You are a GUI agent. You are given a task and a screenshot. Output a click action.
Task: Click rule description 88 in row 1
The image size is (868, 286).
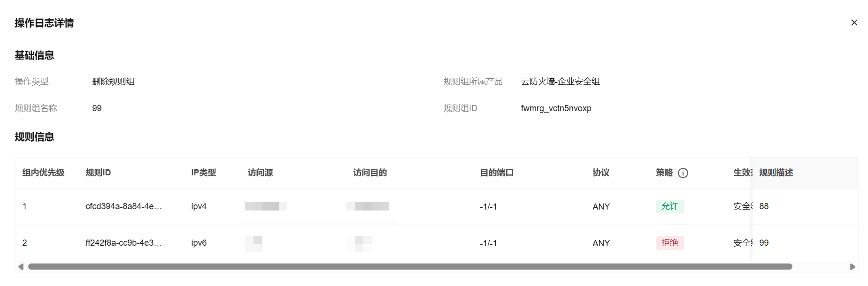(764, 206)
